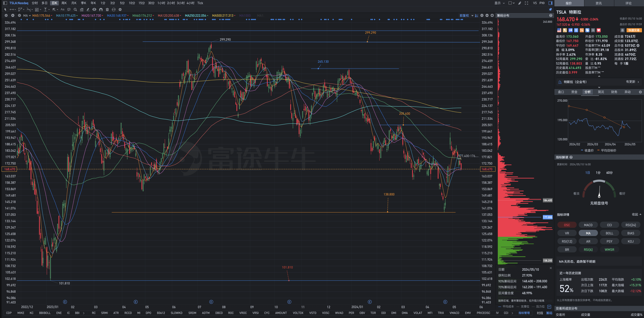The height and width of the screenshot is (318, 644).
Task: Click the 2024/05 earnings E marker
Action: [445, 302]
